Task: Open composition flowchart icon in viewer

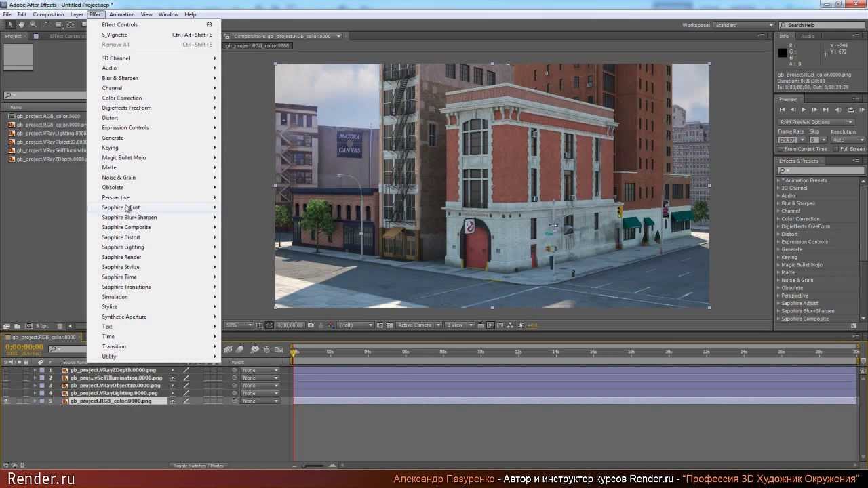Action: 509,325
